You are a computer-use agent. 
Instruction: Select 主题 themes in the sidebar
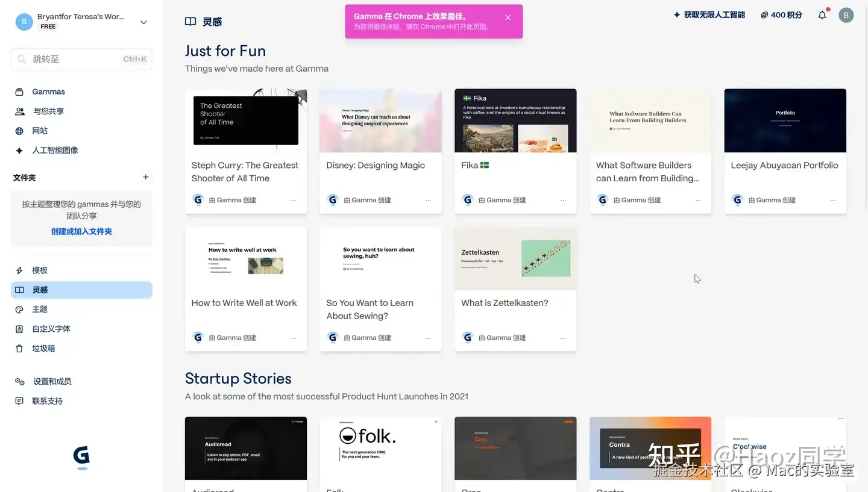coord(40,309)
